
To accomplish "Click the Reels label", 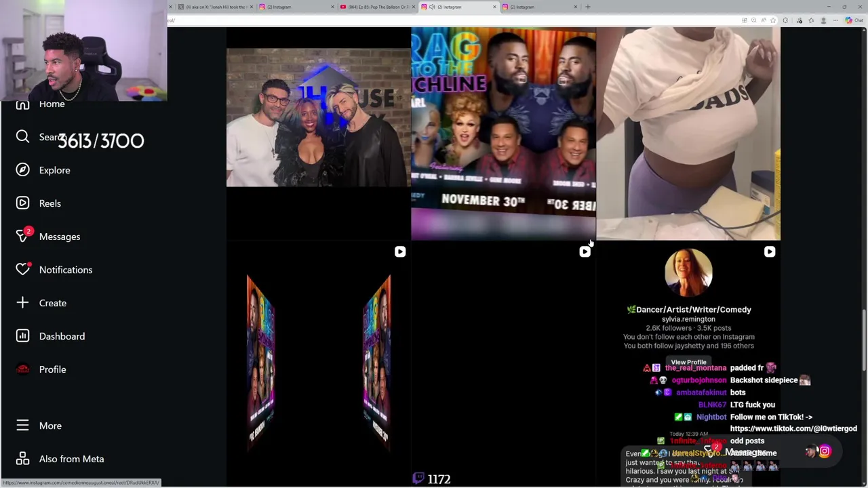I will point(50,203).
